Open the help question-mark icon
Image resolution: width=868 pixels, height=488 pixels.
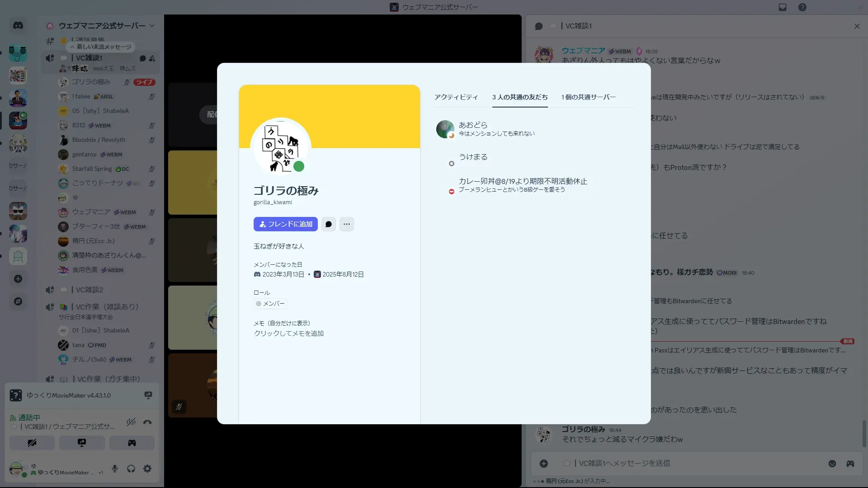point(802,7)
